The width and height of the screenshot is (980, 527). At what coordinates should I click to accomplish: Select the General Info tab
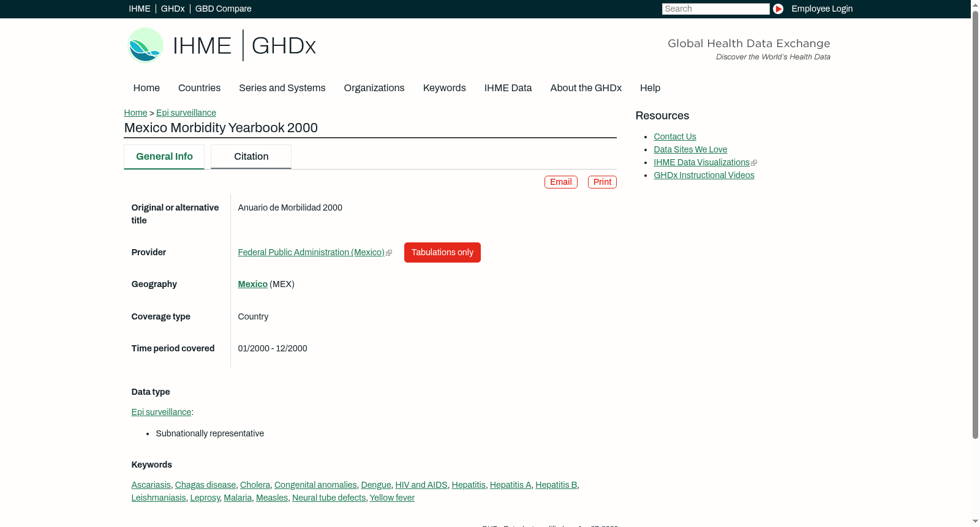coord(164,157)
